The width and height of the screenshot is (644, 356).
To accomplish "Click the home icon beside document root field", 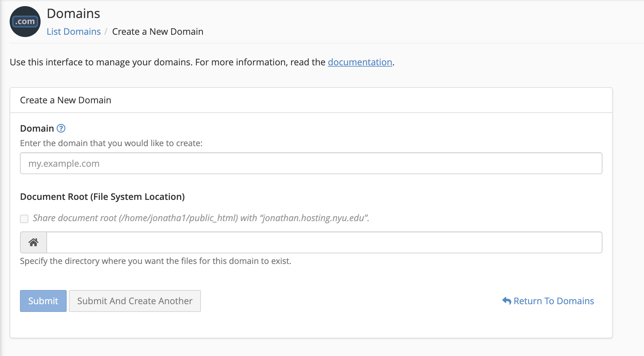I will point(33,242).
